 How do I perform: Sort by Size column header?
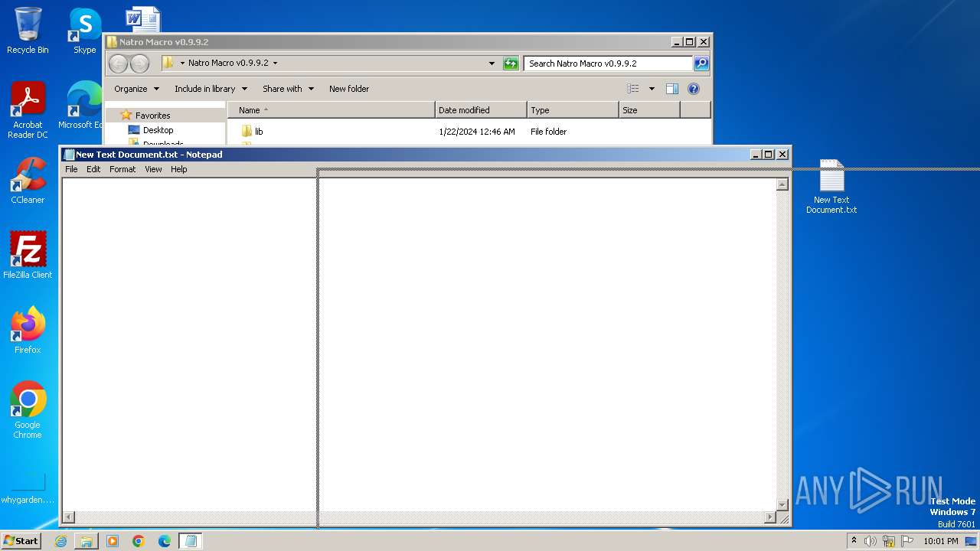(649, 110)
